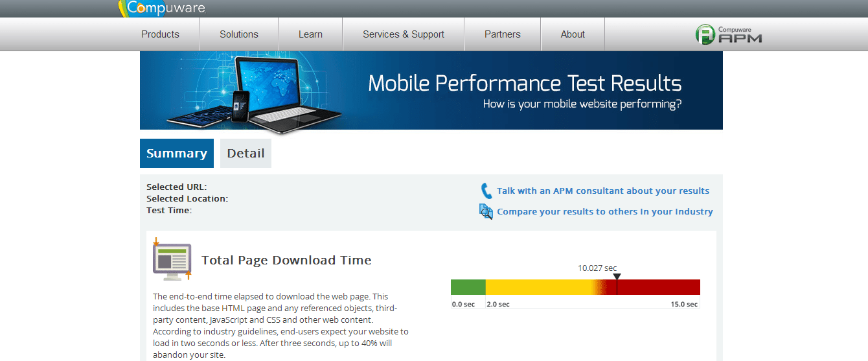Open the About menu
Viewport: 868px width, 361px height.
573,34
